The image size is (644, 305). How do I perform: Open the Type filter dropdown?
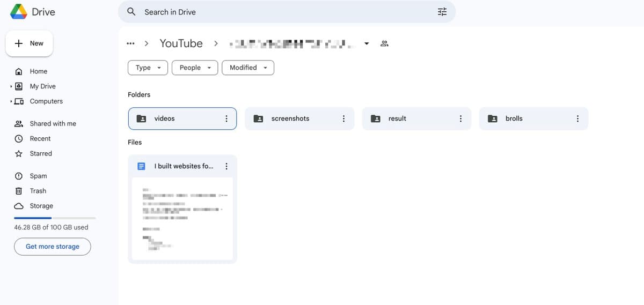click(148, 68)
